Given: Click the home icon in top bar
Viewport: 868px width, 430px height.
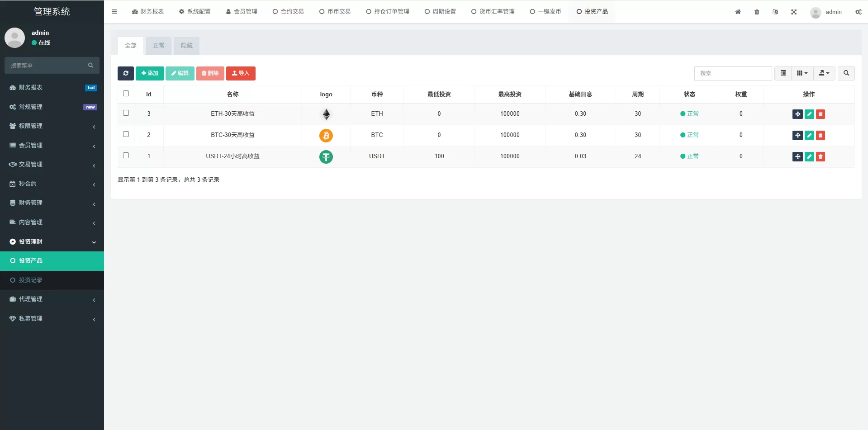Looking at the screenshot, I should (738, 12).
